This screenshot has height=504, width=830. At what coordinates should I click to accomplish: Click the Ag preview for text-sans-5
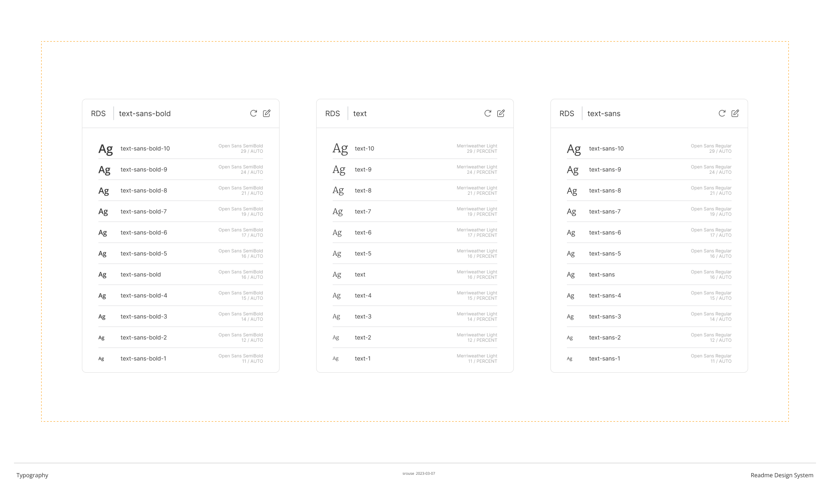[571, 254]
